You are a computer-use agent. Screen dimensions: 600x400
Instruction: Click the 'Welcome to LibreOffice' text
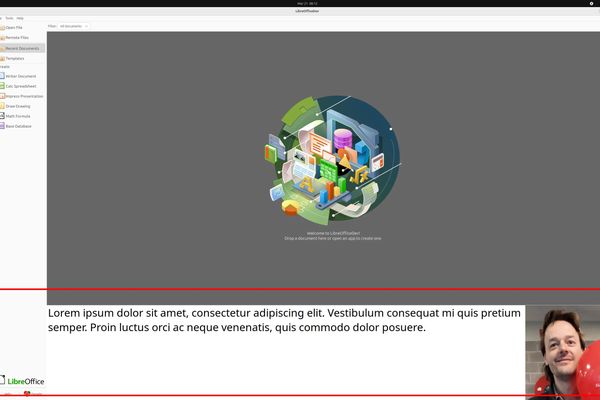click(x=333, y=233)
